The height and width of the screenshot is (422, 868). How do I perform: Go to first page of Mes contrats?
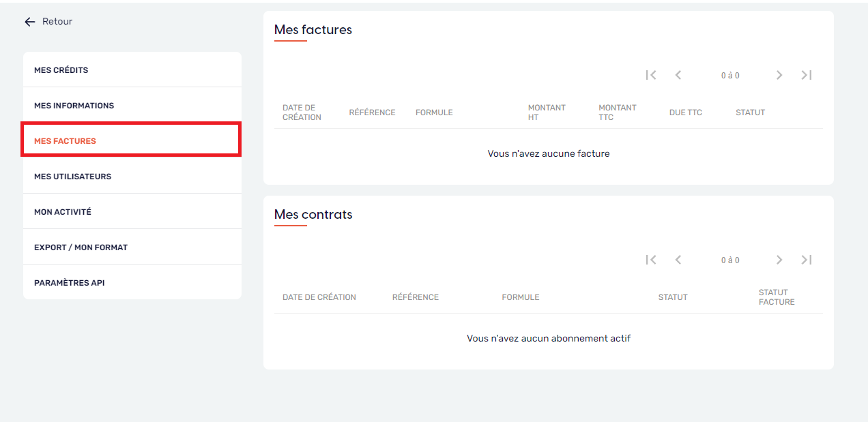tap(651, 260)
